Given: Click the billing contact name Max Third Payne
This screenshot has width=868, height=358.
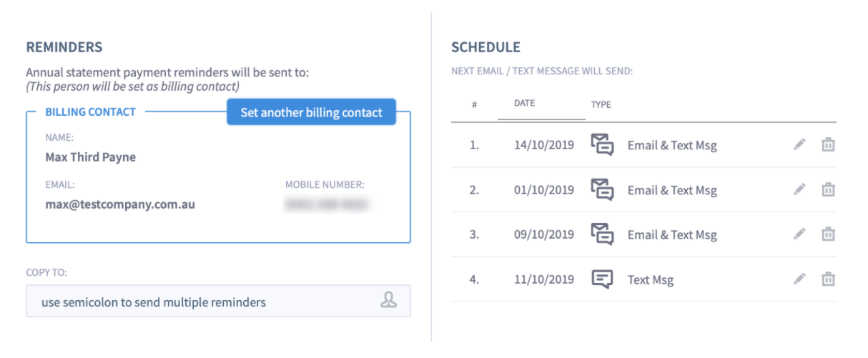Looking at the screenshot, I should 90,157.
